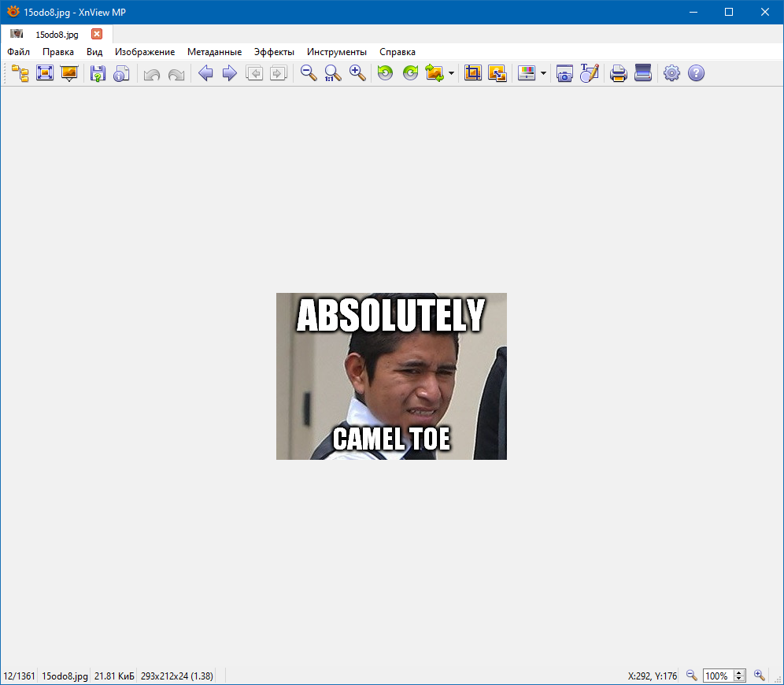The height and width of the screenshot is (685, 784).
Task: Open the Эффекты menu
Action: tap(274, 52)
